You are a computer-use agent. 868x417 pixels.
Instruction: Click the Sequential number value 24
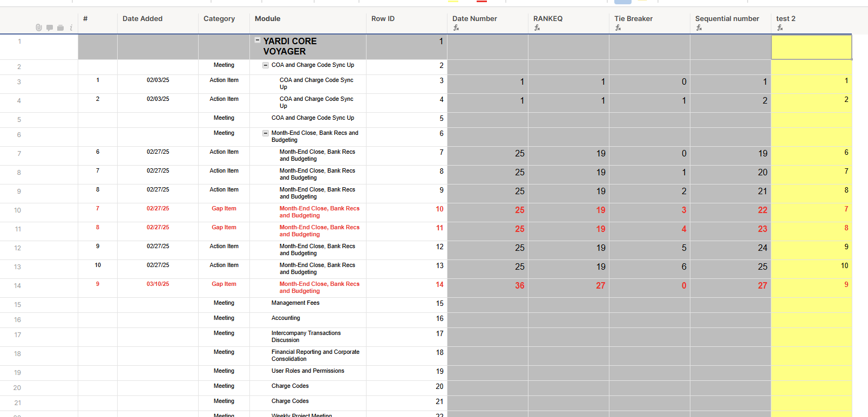[762, 248]
